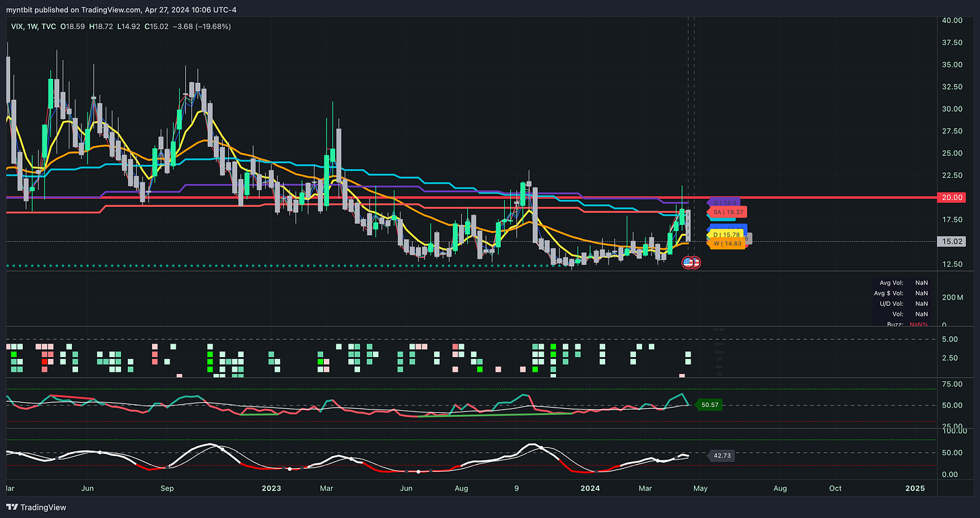Click the 40.00 price scale label
This screenshot has width=980, height=518.
pyautogui.click(x=951, y=20)
